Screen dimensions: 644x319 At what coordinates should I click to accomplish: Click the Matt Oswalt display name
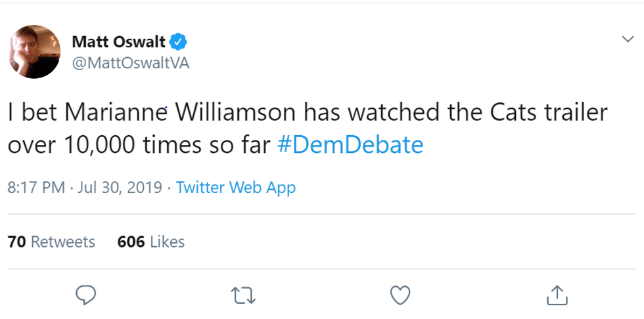118,43
